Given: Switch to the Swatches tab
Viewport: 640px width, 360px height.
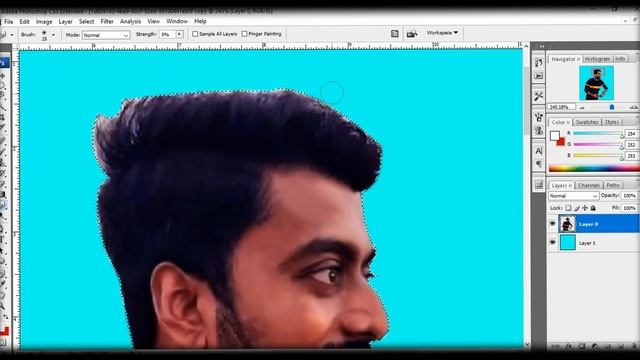Looking at the screenshot, I should pyautogui.click(x=587, y=122).
